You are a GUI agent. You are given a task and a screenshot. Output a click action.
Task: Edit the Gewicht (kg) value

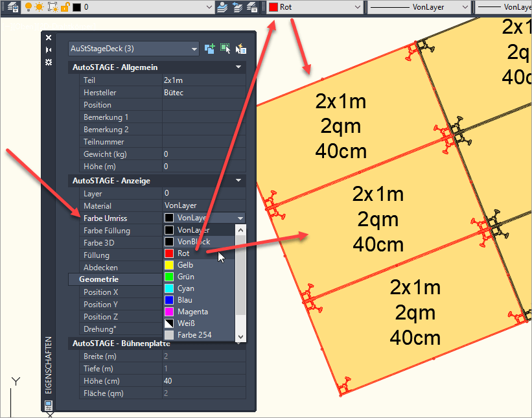204,154
